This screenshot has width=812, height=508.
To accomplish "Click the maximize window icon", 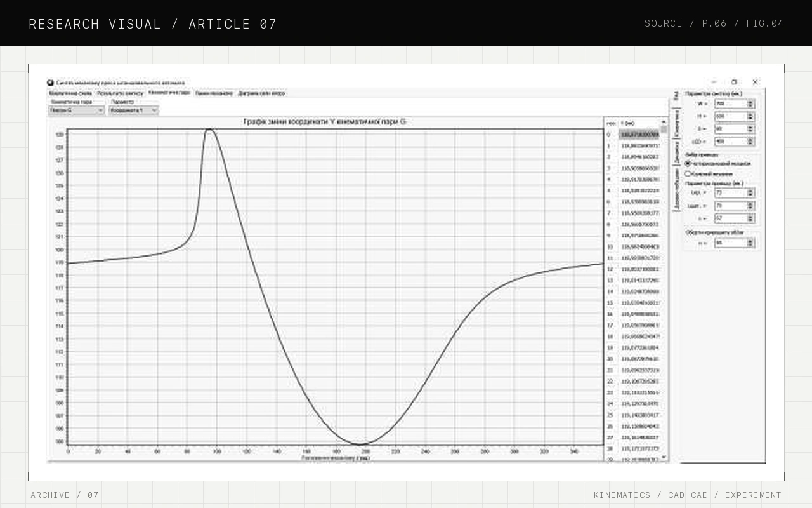I will [734, 82].
